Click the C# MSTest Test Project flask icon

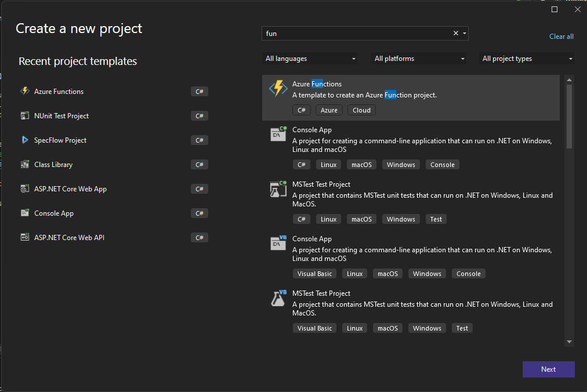point(278,188)
